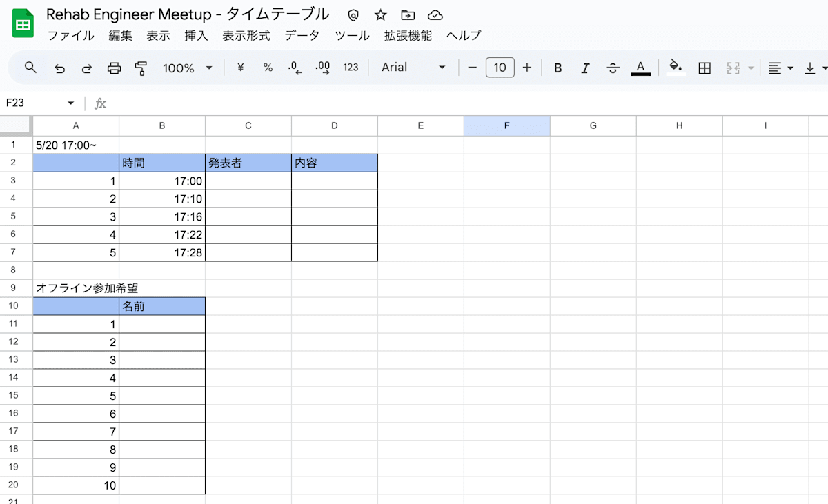The width and height of the screenshot is (828, 504).
Task: Select the 名前 header cell
Action: 162,307
